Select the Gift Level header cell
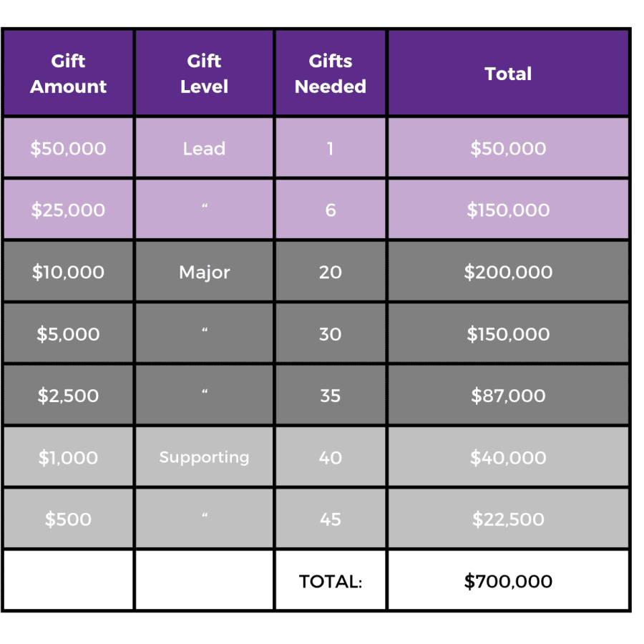This screenshot has width=644, height=644. coord(204,74)
